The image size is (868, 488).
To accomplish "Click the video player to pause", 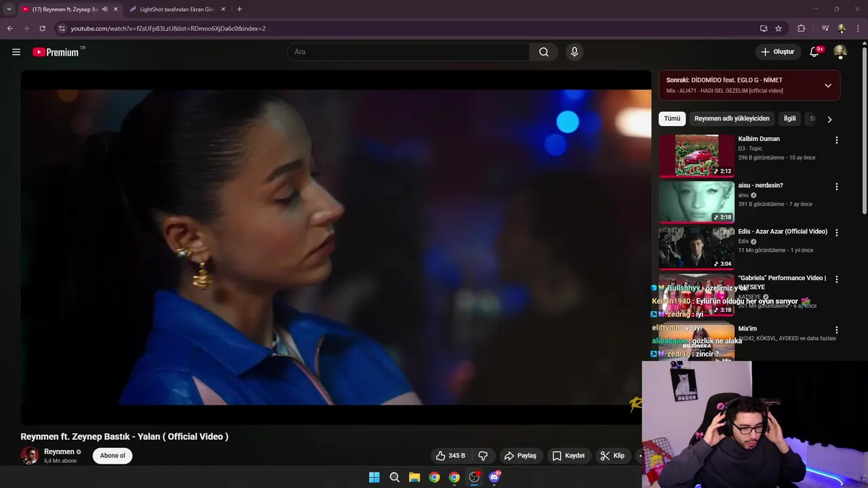I will 336,247.
